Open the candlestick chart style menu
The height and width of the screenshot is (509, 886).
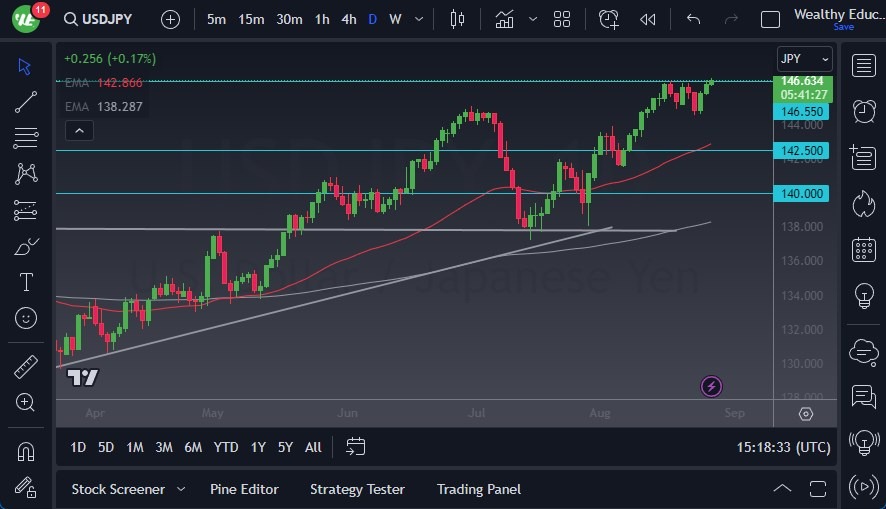[x=458, y=19]
